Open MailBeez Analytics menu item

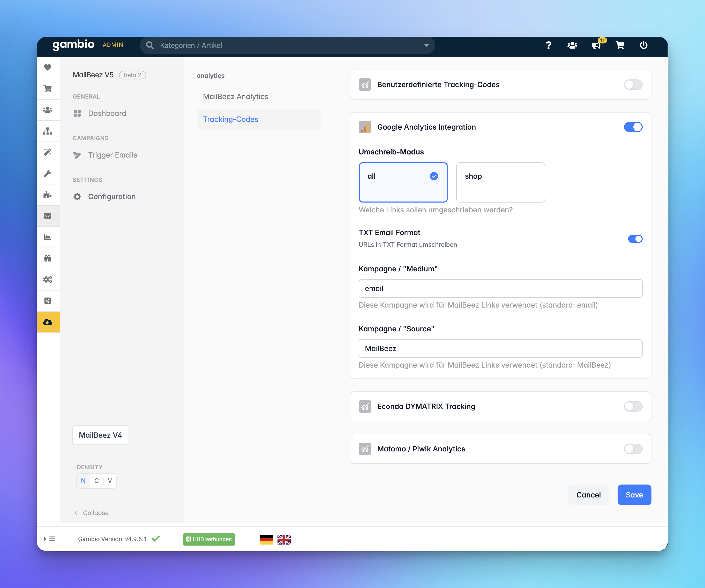[235, 97]
